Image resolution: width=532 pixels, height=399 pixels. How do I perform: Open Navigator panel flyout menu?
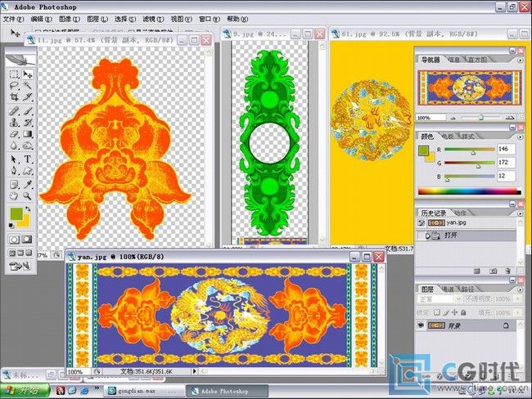tap(520, 60)
